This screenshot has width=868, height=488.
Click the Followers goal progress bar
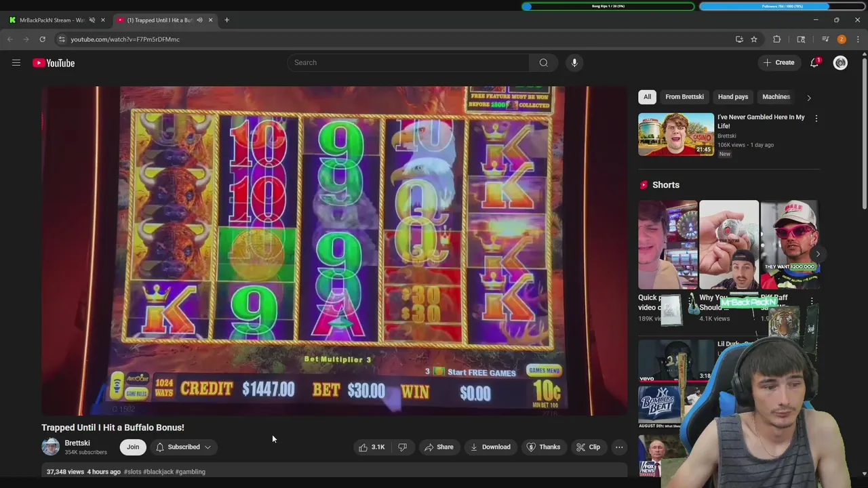tap(782, 6)
